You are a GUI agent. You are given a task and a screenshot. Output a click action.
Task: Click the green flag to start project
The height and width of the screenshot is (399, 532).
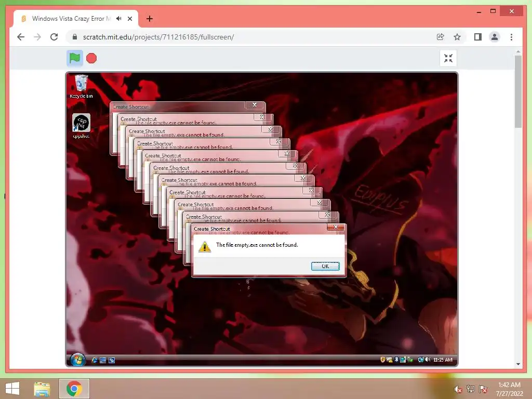coord(75,58)
